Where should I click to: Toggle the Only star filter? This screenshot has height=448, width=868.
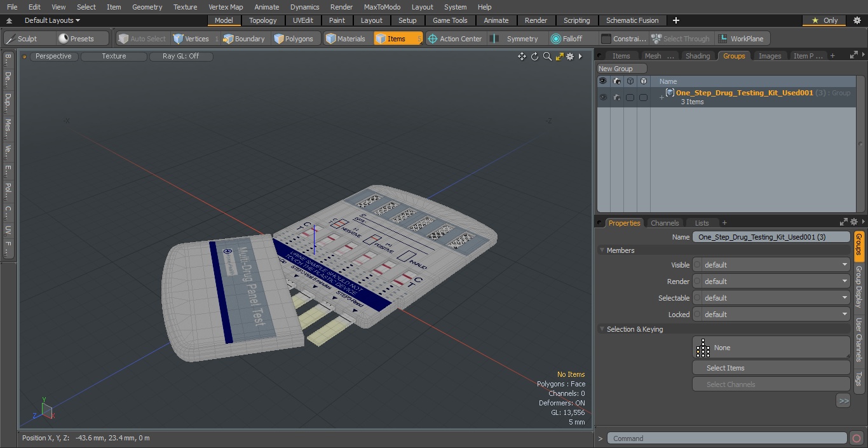pyautogui.click(x=824, y=20)
